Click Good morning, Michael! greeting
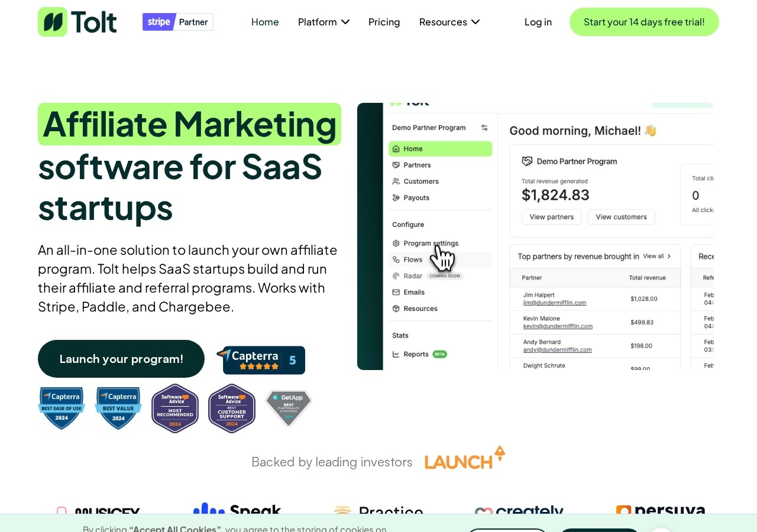 coord(583,131)
